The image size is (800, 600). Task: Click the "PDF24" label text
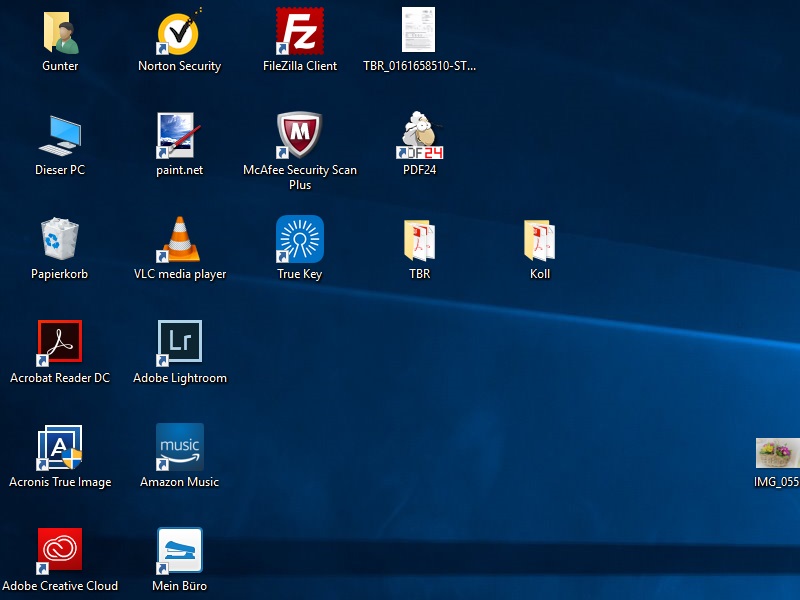click(419, 170)
